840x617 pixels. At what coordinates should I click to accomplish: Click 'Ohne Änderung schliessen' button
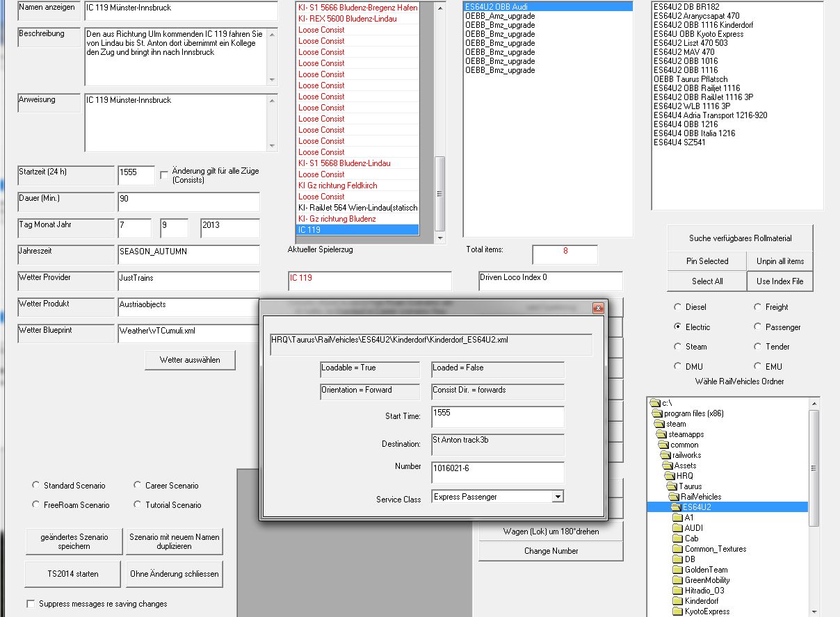pyautogui.click(x=175, y=574)
